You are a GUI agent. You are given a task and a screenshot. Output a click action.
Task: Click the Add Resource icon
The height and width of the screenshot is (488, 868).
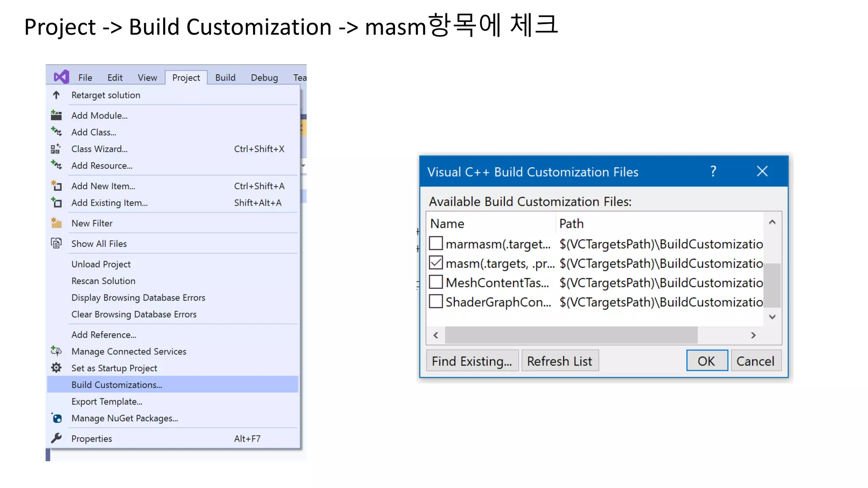(56, 165)
